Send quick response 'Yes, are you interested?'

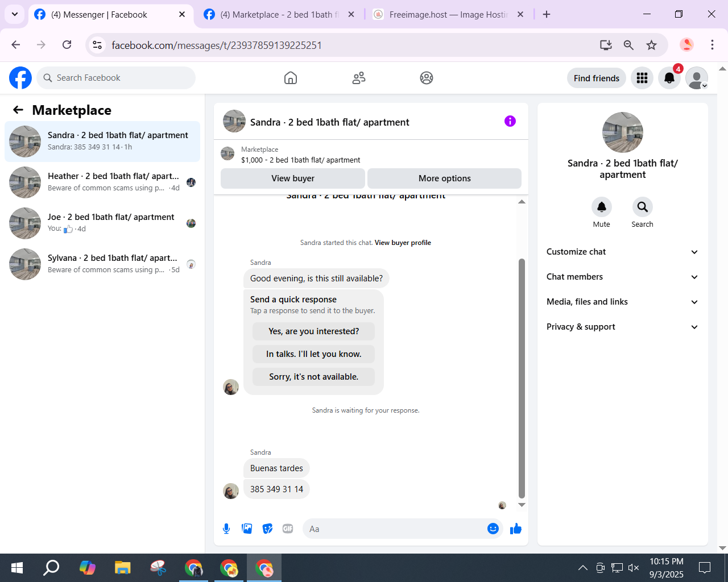click(x=314, y=331)
